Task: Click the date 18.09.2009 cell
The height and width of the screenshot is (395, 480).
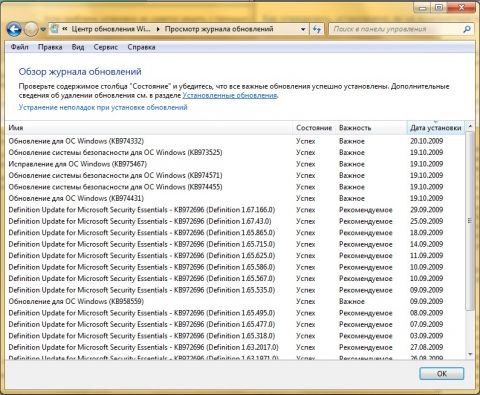Action: pyautogui.click(x=426, y=233)
